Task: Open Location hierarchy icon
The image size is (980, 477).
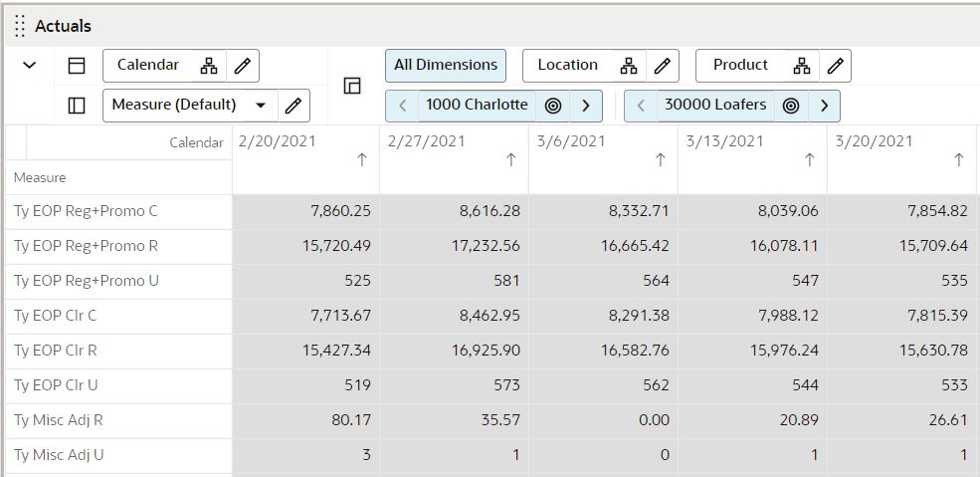Action: [629, 66]
